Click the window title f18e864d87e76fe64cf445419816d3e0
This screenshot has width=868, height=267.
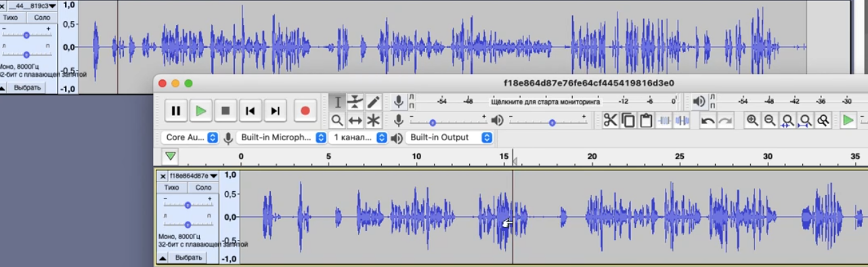pyautogui.click(x=589, y=83)
